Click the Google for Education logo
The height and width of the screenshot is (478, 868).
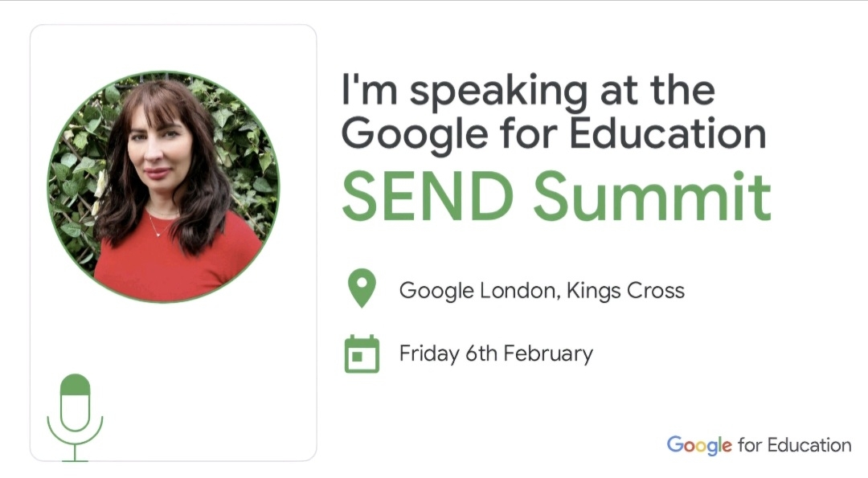[759, 445]
